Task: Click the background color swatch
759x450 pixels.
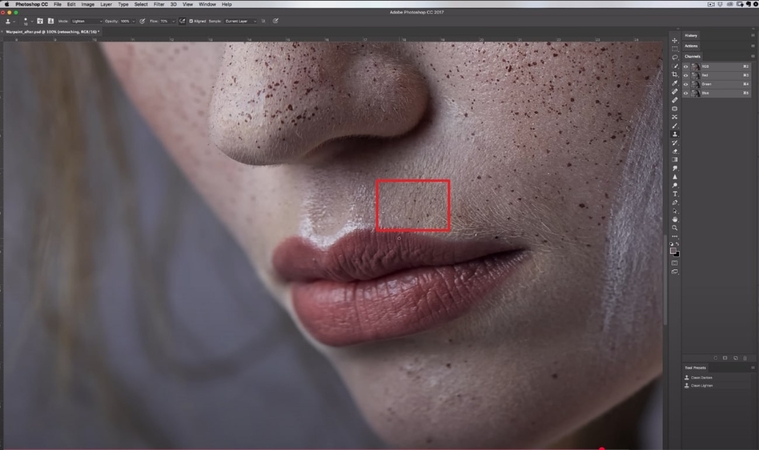Action: [677, 255]
